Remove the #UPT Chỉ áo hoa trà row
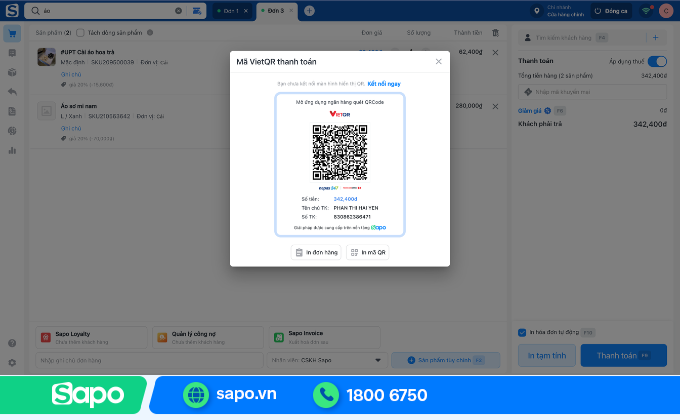 tap(495, 52)
